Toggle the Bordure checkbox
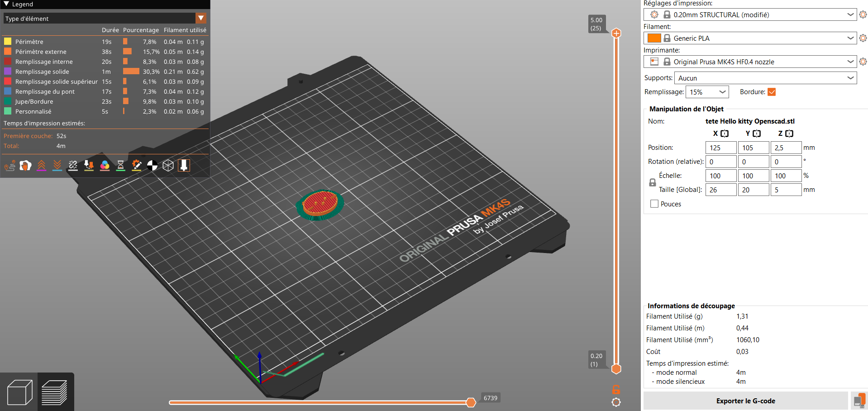 click(772, 92)
